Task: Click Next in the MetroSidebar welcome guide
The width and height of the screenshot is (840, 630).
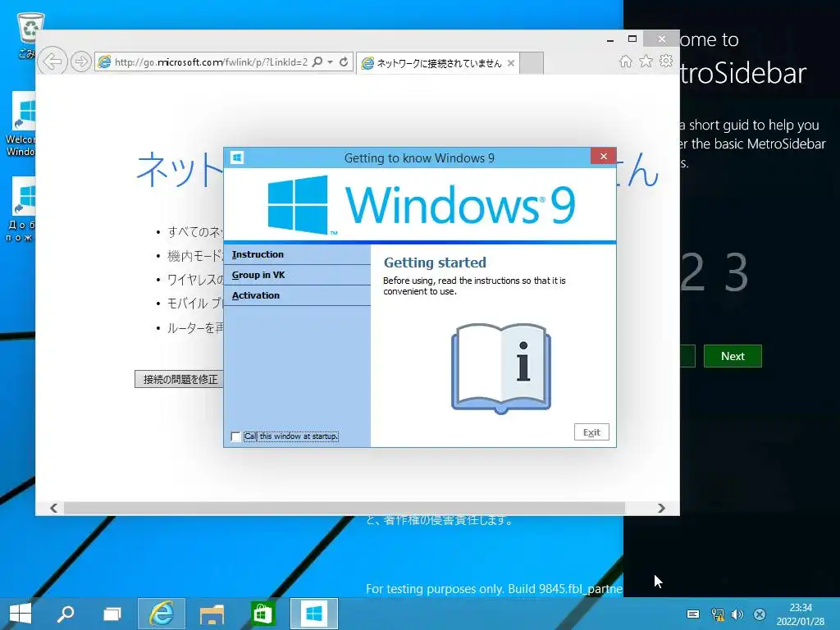Action: point(733,356)
